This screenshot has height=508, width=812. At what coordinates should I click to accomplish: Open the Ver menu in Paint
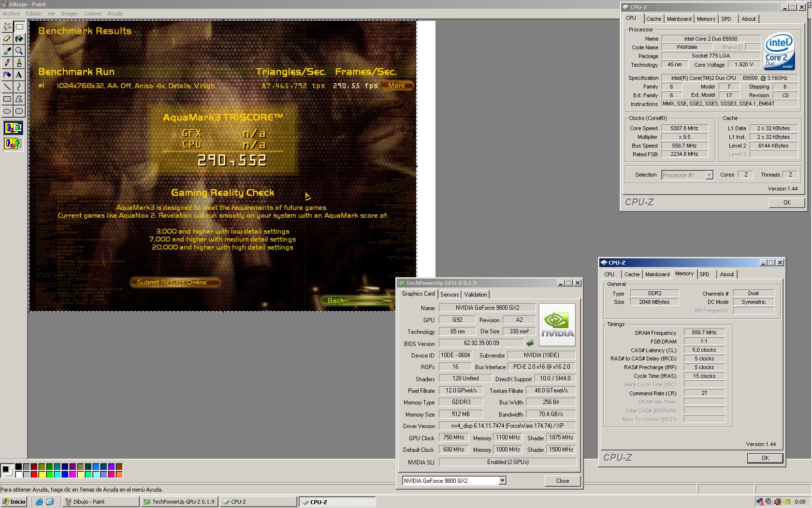[x=51, y=14]
